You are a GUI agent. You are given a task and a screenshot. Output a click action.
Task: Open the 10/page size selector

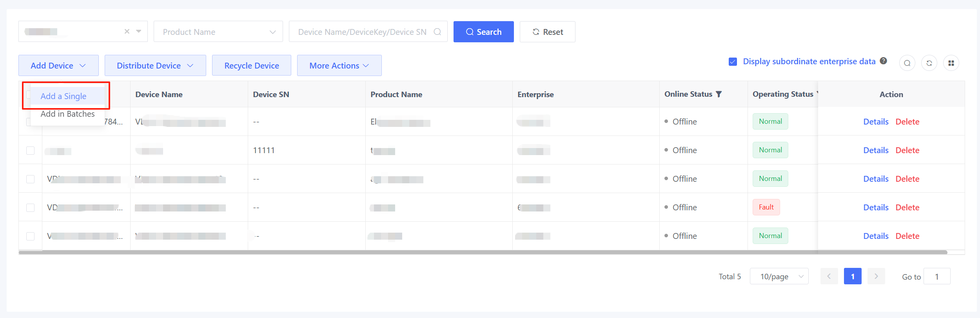pyautogui.click(x=779, y=276)
